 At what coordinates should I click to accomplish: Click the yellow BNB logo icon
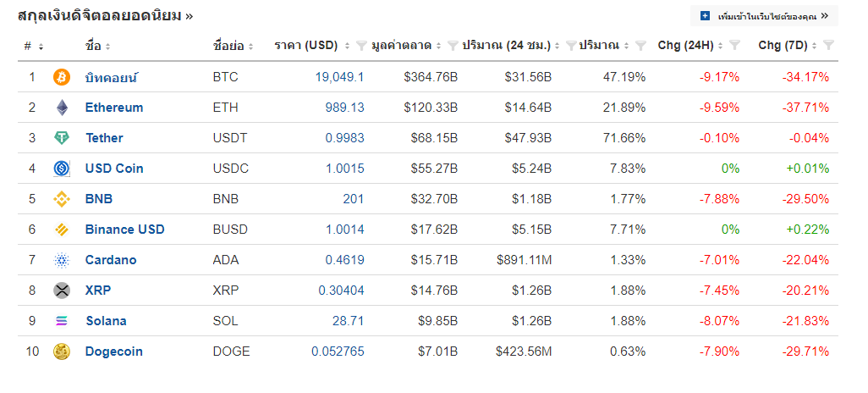coord(62,199)
